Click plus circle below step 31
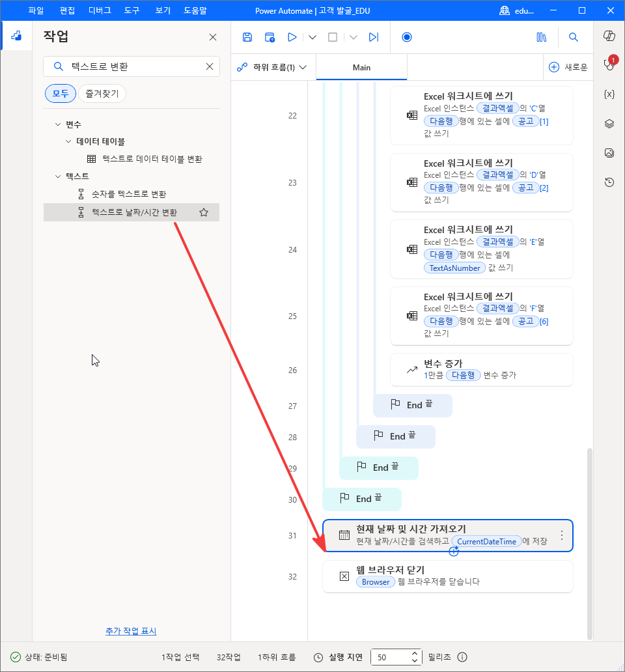This screenshot has height=672, width=625. pyautogui.click(x=454, y=552)
